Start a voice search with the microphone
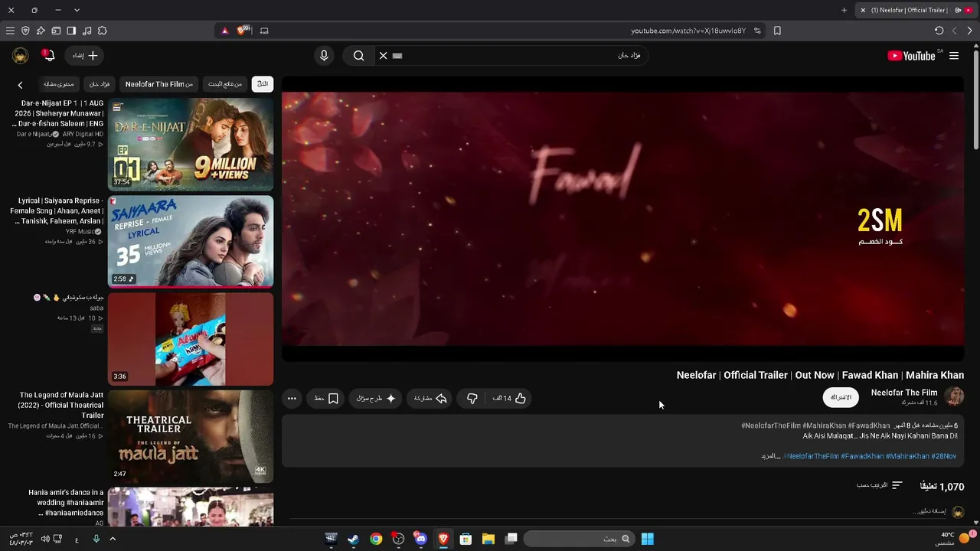Image resolution: width=980 pixels, height=551 pixels. pyautogui.click(x=324, y=56)
